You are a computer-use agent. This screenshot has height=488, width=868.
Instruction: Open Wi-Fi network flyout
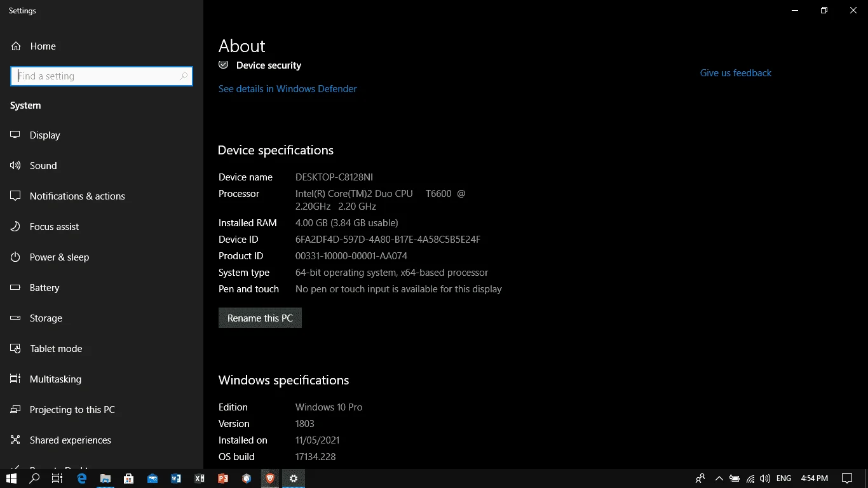[x=750, y=478]
